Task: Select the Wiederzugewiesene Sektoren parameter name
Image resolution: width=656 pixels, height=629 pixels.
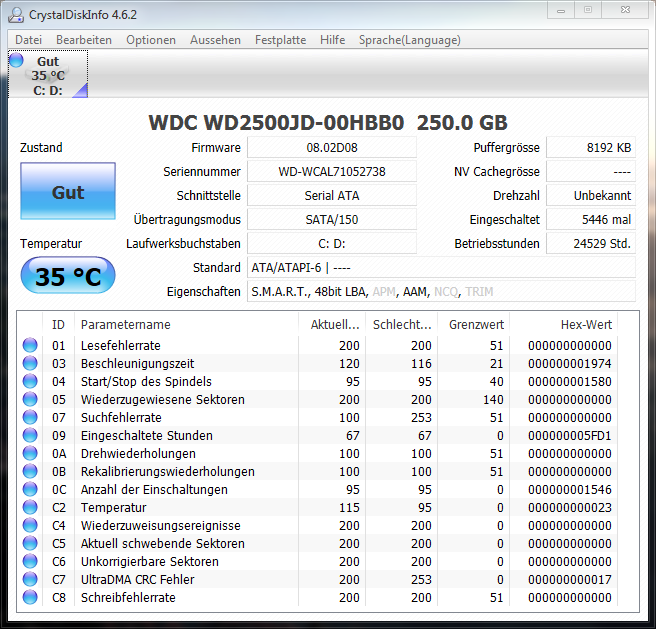Action: click(x=162, y=399)
